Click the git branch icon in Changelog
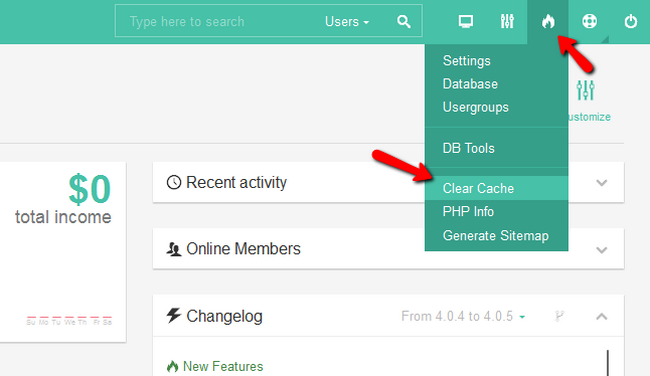650x376 pixels. click(559, 316)
